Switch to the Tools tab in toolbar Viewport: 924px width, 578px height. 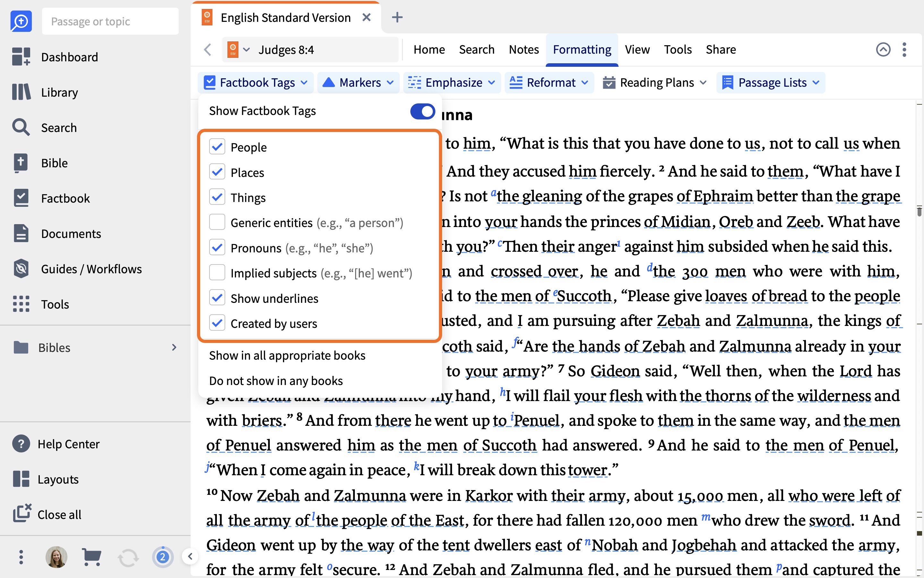click(678, 49)
